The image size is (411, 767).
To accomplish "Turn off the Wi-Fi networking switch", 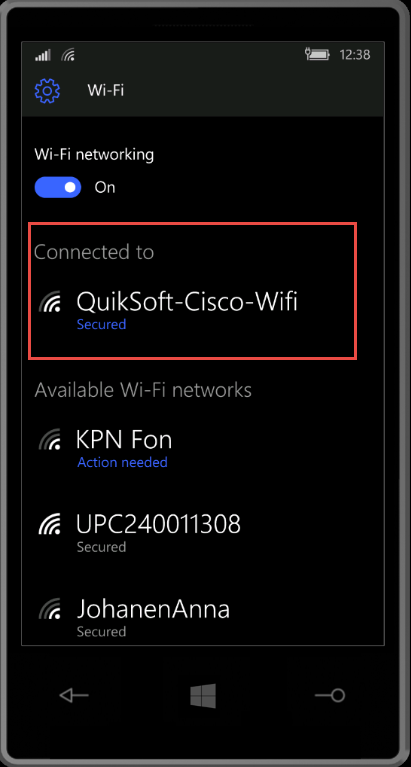I will coord(58,187).
